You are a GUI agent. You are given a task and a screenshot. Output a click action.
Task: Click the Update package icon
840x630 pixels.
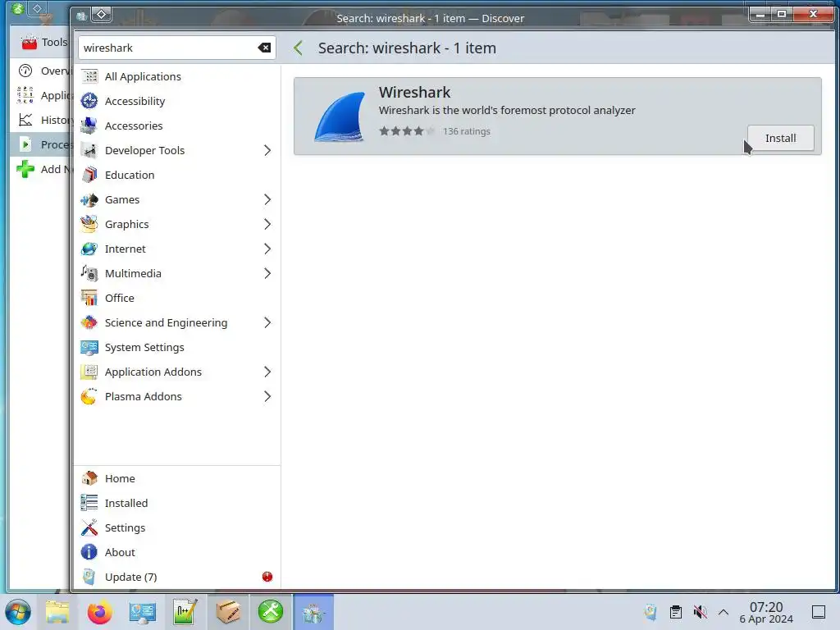click(89, 577)
